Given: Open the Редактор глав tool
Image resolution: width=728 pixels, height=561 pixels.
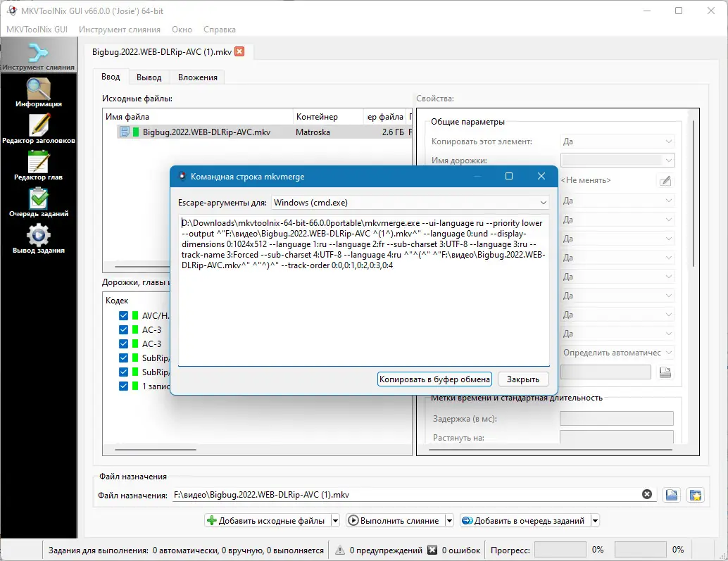Looking at the screenshot, I should [x=39, y=167].
